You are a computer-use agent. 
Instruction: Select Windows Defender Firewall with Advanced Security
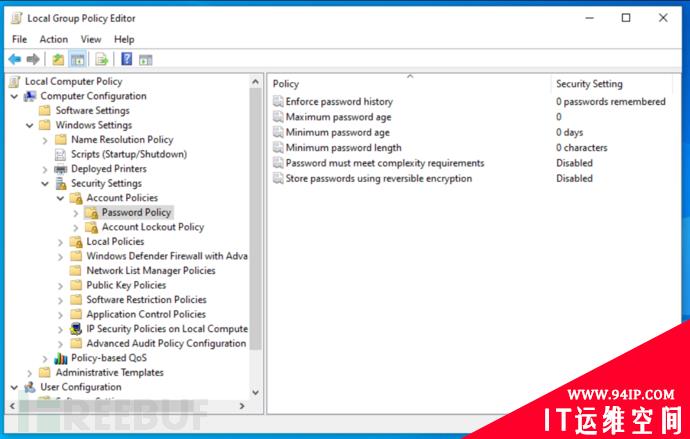pos(167,256)
